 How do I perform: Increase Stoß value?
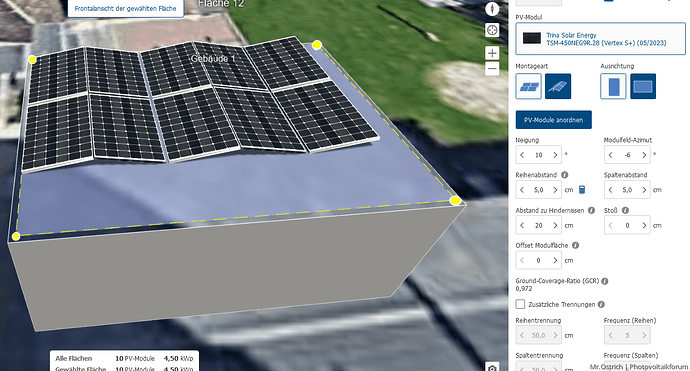pyautogui.click(x=644, y=225)
